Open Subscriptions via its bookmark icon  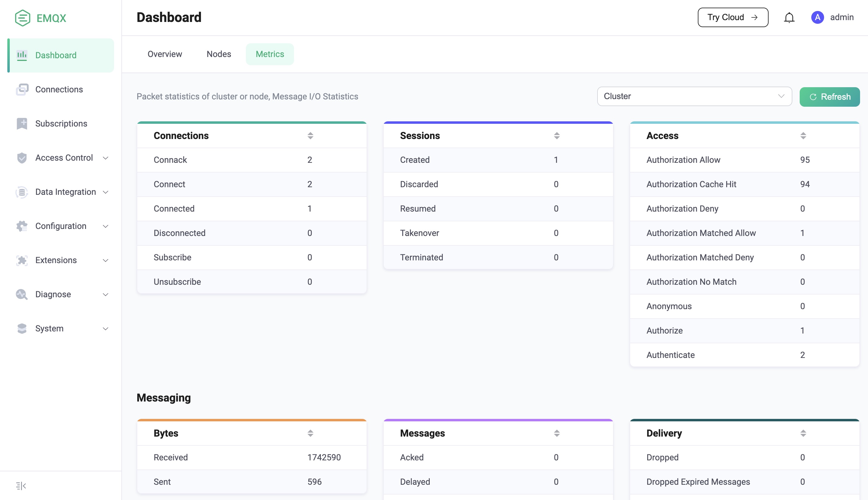point(22,123)
